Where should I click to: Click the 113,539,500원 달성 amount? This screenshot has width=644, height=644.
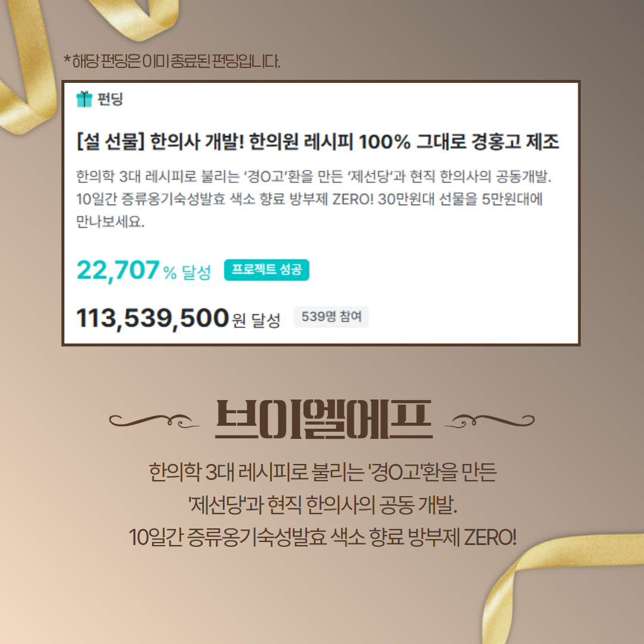point(178,318)
